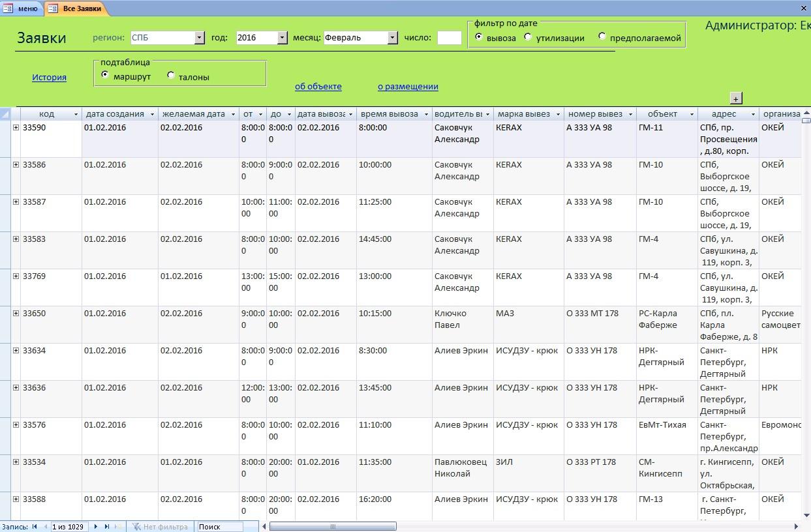Open the 'время вывоза' column filter arrow

click(426, 115)
